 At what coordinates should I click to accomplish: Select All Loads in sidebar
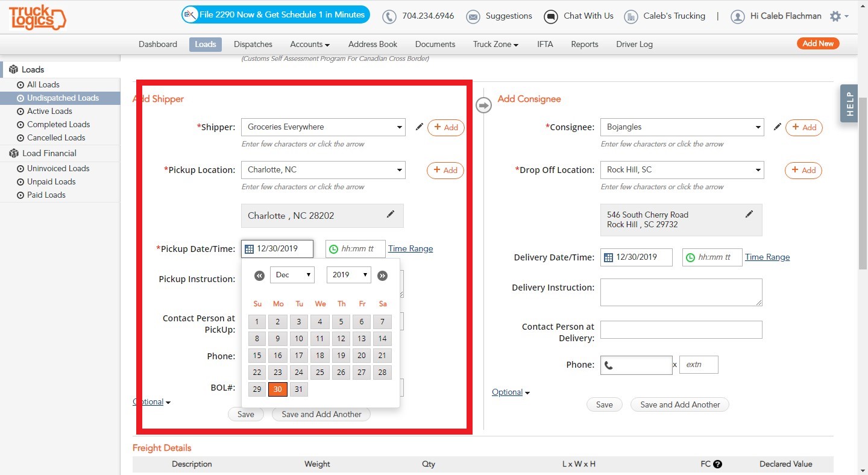point(43,85)
